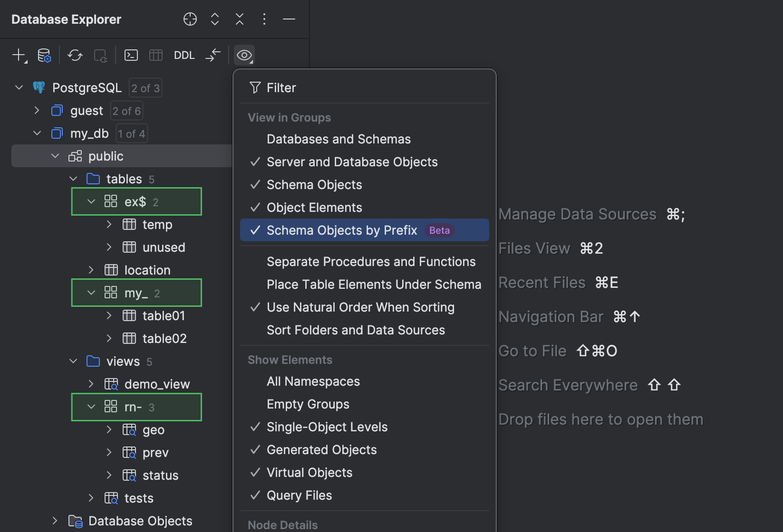Click the Select Opened File crosshair icon
The width and height of the screenshot is (783, 532).
pos(190,19)
